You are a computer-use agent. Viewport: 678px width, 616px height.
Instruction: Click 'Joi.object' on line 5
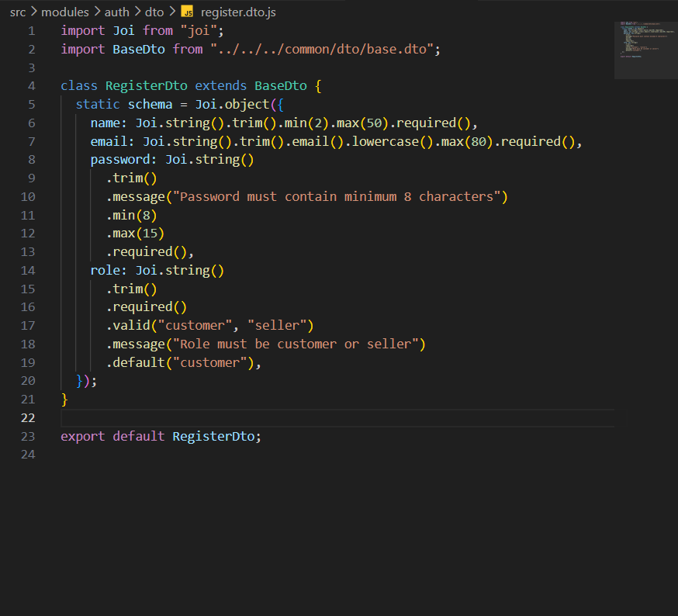[x=232, y=104]
